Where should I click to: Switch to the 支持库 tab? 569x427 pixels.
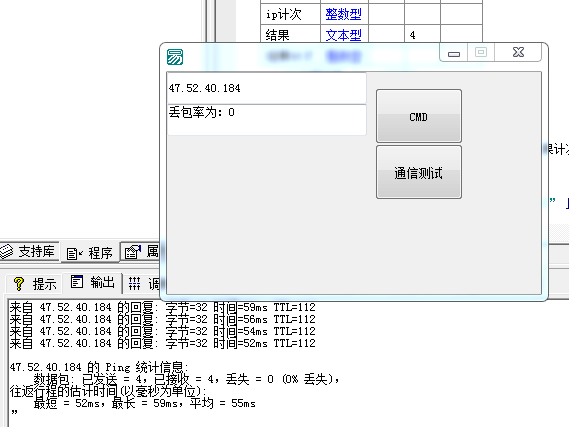pyautogui.click(x=29, y=251)
